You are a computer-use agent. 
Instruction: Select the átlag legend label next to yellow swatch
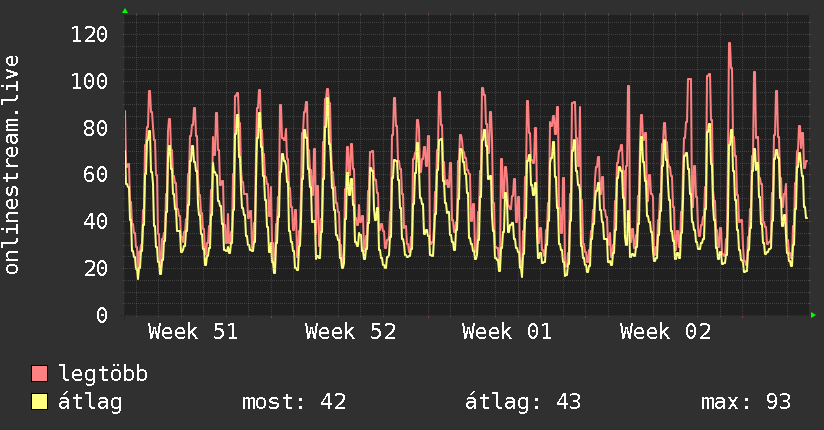(x=91, y=402)
